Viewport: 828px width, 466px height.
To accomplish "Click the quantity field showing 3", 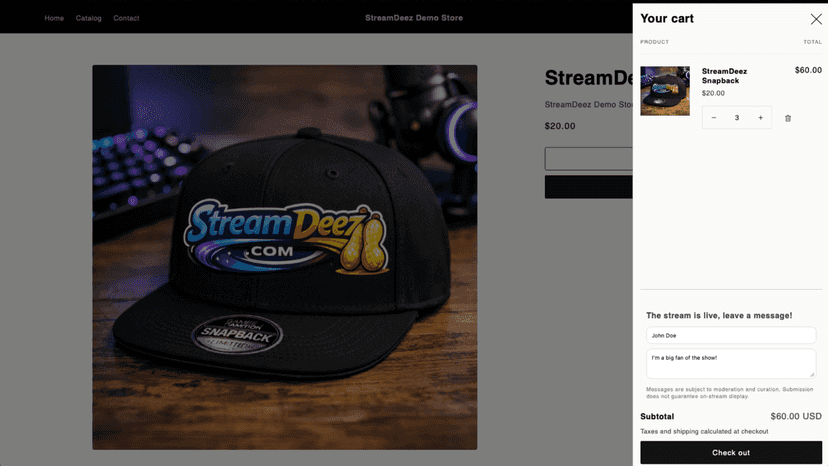I will [737, 118].
